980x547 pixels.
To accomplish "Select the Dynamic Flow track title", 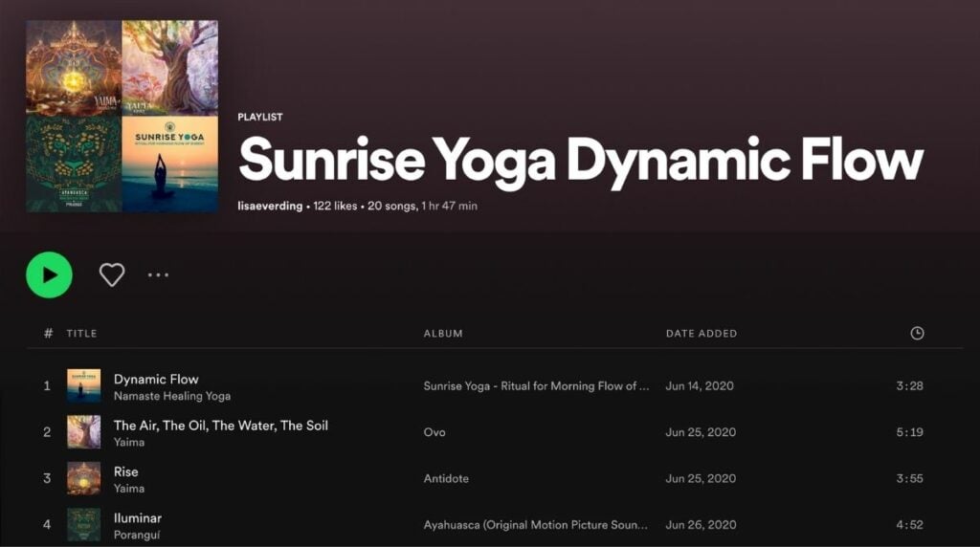I will 156,379.
